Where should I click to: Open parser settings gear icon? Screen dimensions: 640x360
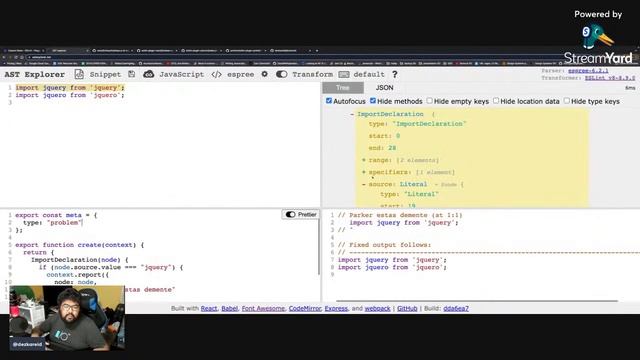click(x=264, y=74)
